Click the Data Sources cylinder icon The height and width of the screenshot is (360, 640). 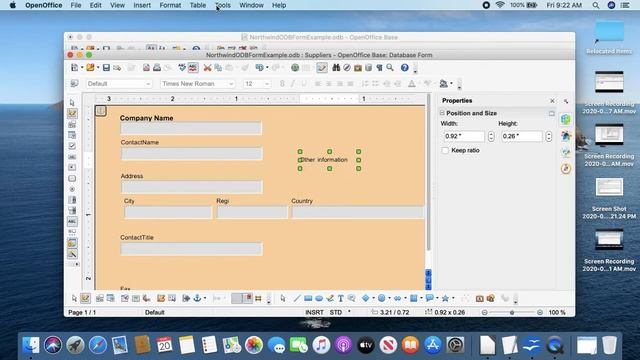(369, 68)
